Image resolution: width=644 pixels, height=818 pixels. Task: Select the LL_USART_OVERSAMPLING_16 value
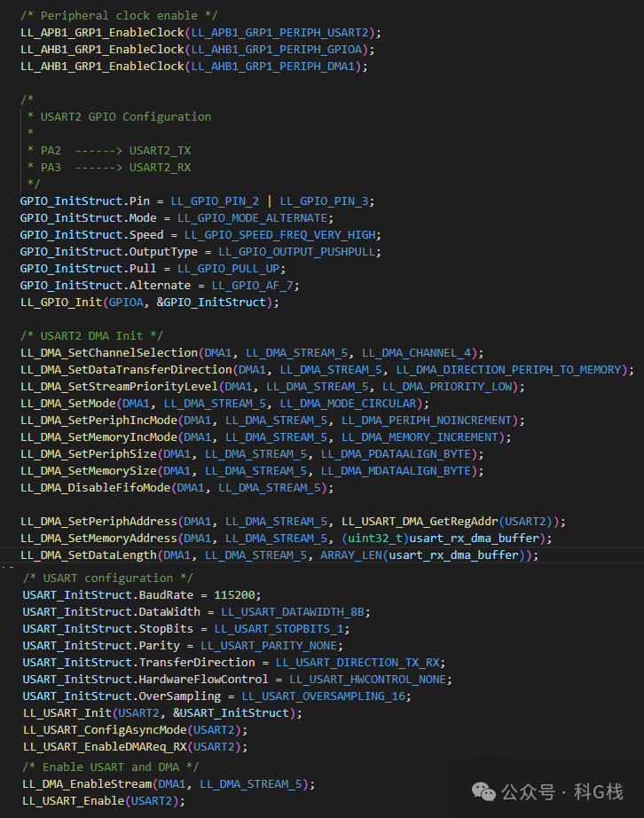[x=324, y=696]
